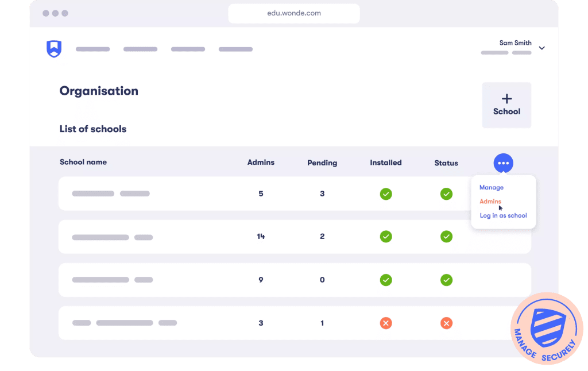Click the Organisation heading
The height and width of the screenshot is (371, 588).
click(99, 91)
